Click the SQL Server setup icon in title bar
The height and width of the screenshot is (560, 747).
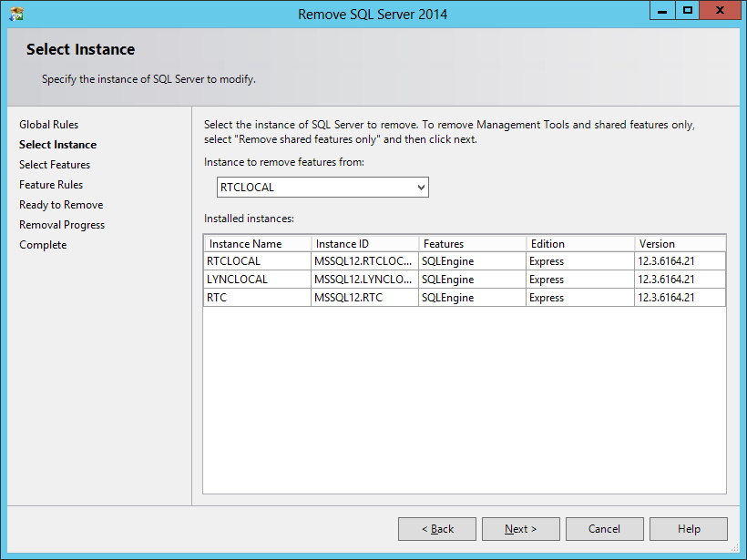click(16, 15)
